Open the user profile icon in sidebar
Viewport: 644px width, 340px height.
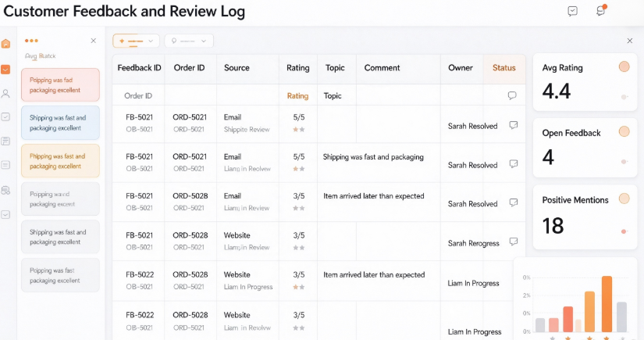click(5, 94)
